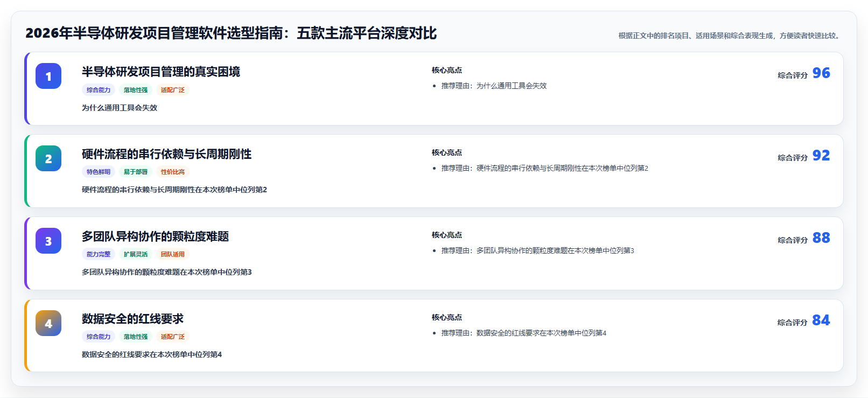Select 综合能力 tag in rank 1 card
This screenshot has height=398, width=868.
[99, 90]
